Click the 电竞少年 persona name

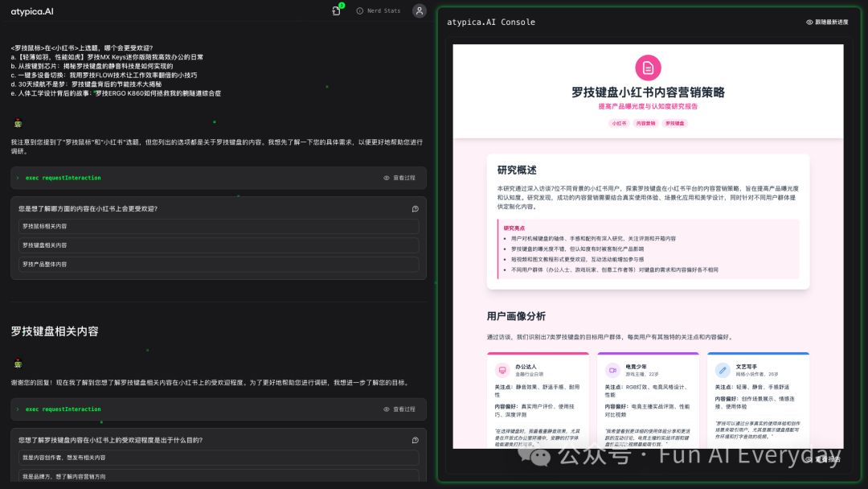point(636,367)
